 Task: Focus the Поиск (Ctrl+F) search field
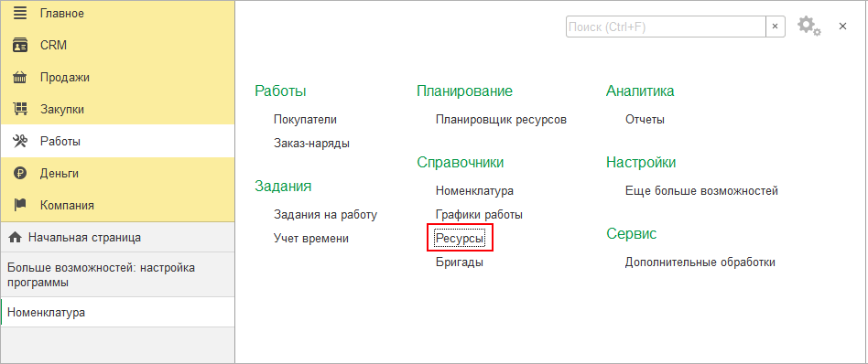666,26
